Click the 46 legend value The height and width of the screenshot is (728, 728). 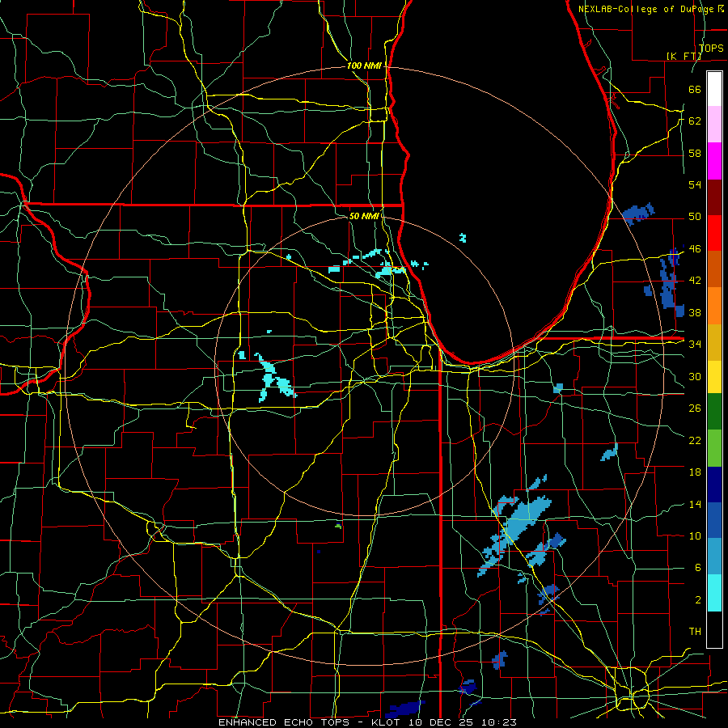(695, 249)
